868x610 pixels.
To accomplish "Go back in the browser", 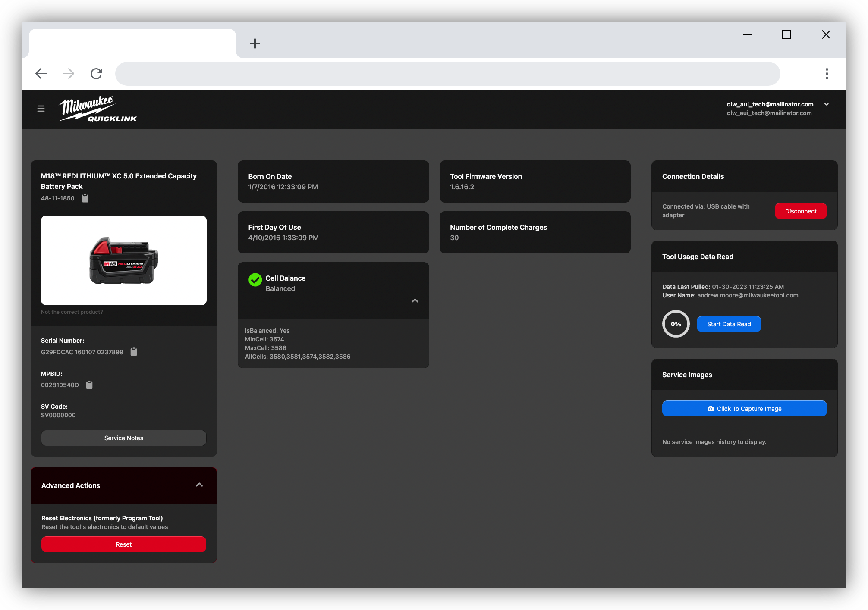I will click(41, 74).
